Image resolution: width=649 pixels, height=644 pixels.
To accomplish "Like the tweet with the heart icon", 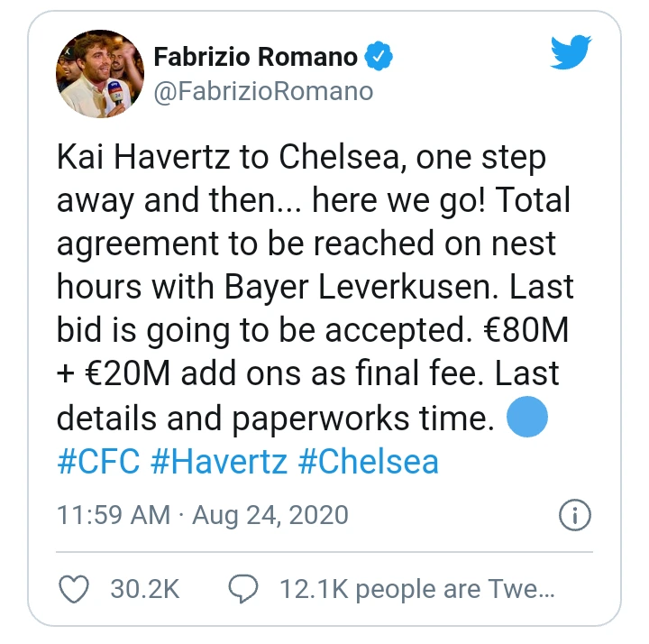I will pos(73,590).
